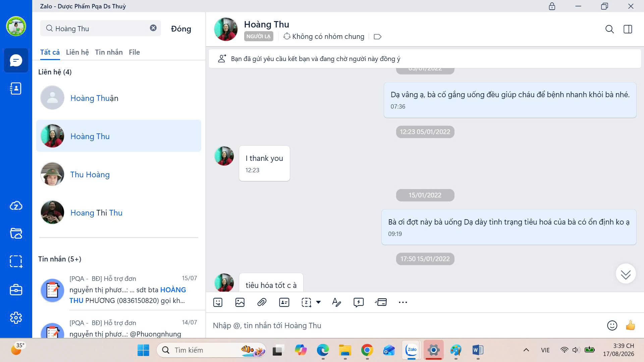
Task: Switch to the Tin nhắn tab
Action: pyautogui.click(x=109, y=52)
